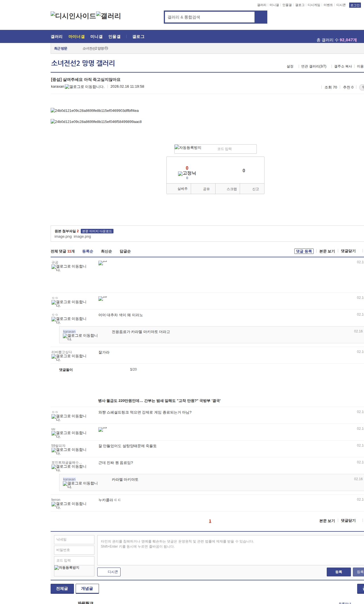364x604 pixels.
Task: Click the 로그인 button at top right
Action: pyautogui.click(x=355, y=5)
